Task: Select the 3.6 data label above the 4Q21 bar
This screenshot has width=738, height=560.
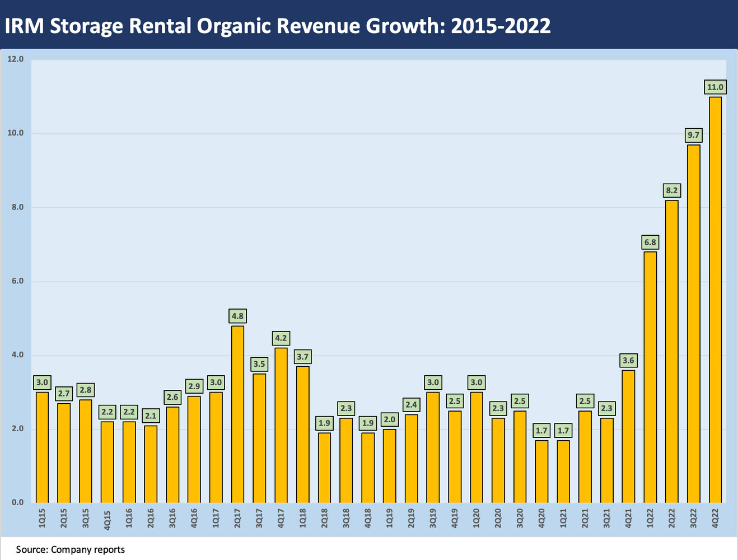Action: coord(628,361)
